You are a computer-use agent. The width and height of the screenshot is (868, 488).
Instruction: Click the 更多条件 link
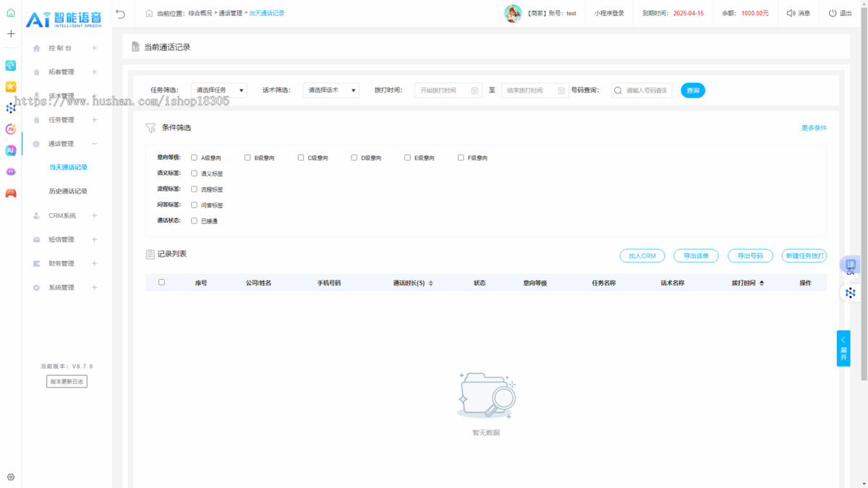(814, 128)
